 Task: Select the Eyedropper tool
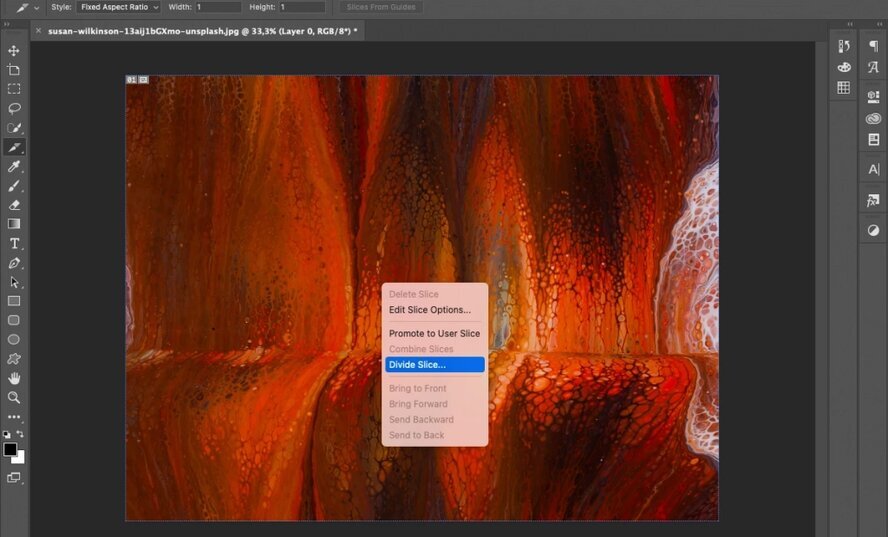coord(14,167)
